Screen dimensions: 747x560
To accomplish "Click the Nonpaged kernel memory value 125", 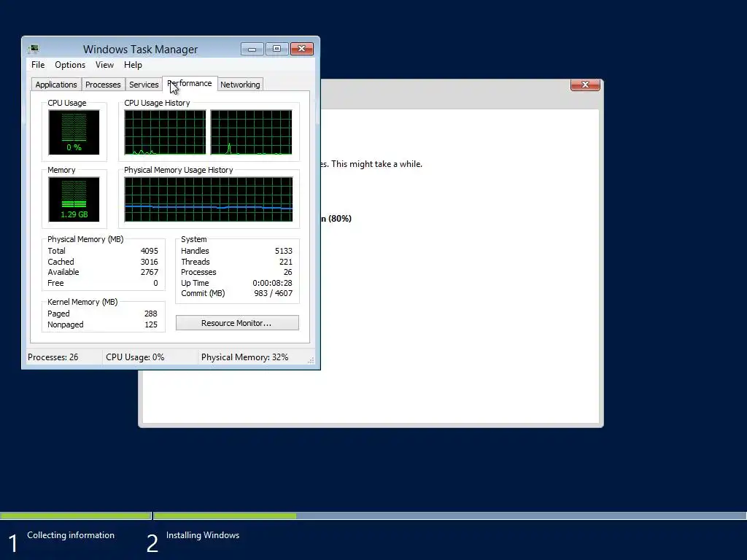I will (x=150, y=324).
